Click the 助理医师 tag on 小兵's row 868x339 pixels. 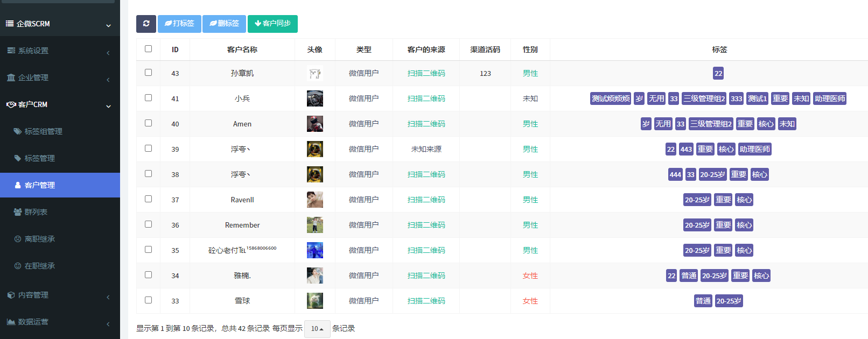tap(829, 98)
